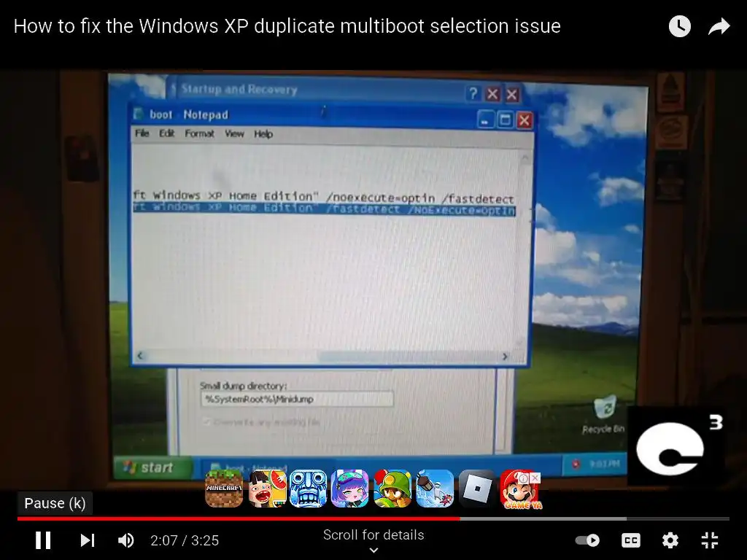Pause the video playback
This screenshot has height=560, width=747.
[43, 540]
